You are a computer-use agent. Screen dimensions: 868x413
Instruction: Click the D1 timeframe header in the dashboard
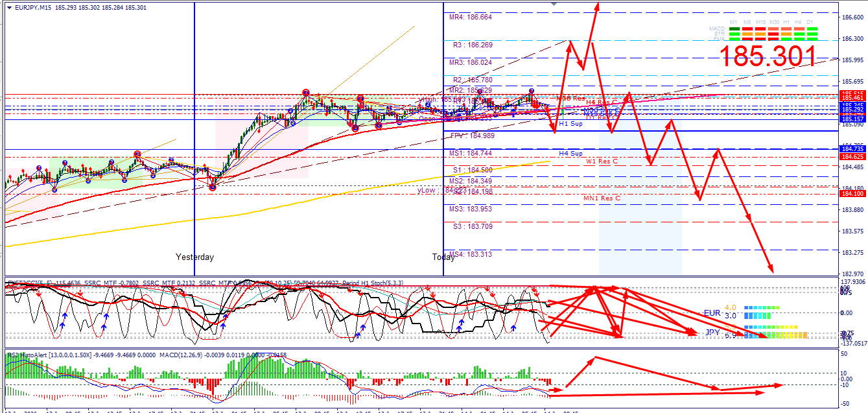coord(811,23)
